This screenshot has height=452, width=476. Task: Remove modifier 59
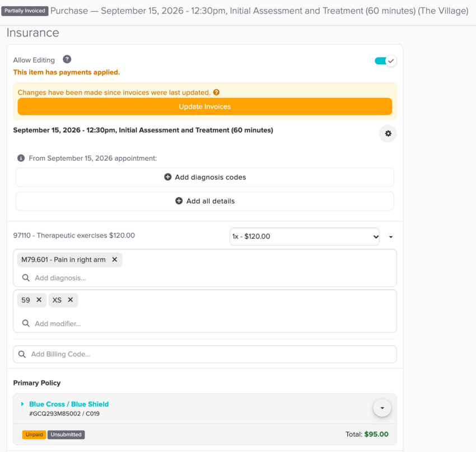click(x=39, y=300)
